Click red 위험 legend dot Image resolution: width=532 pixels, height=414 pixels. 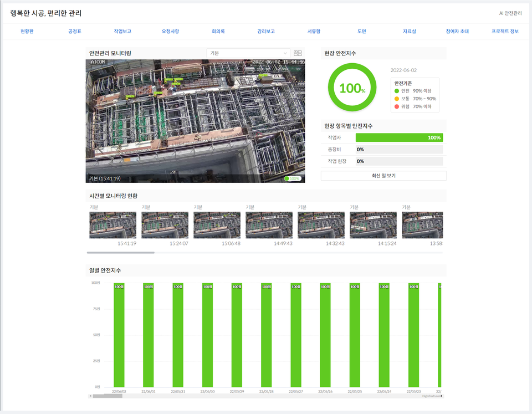(397, 106)
